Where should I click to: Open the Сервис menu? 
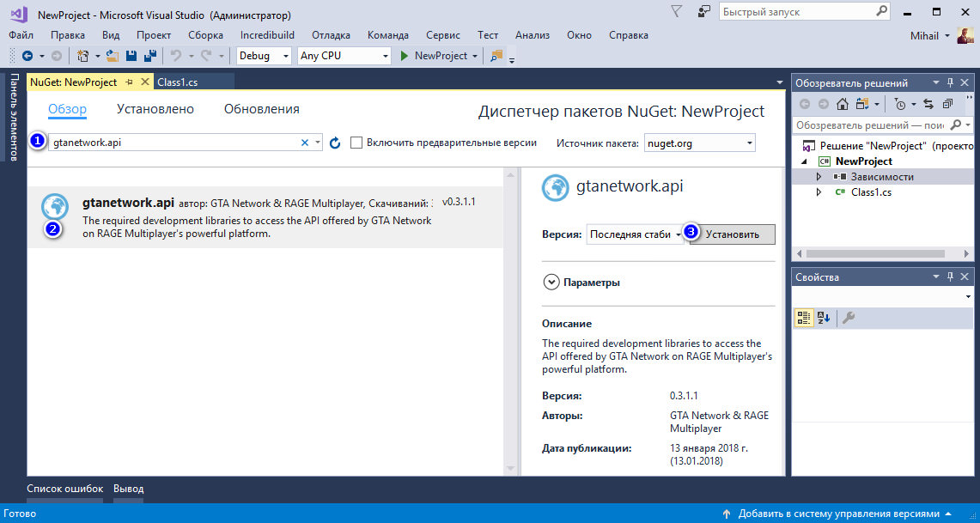[x=442, y=35]
